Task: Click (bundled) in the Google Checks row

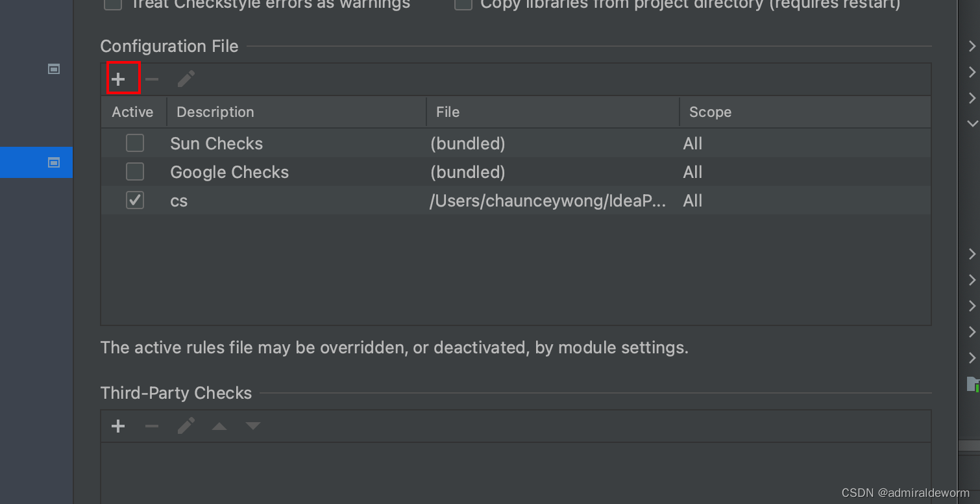Action: [468, 172]
